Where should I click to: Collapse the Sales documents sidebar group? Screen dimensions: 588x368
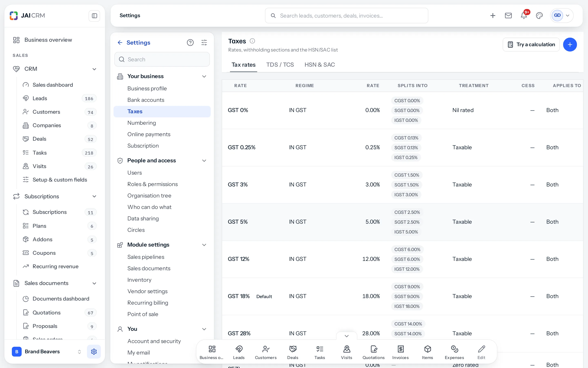point(94,283)
